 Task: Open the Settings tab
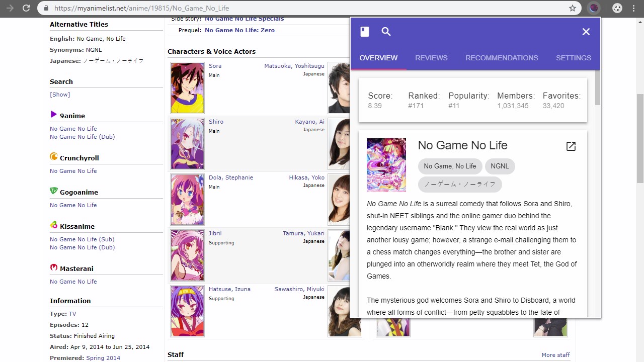coord(574,58)
